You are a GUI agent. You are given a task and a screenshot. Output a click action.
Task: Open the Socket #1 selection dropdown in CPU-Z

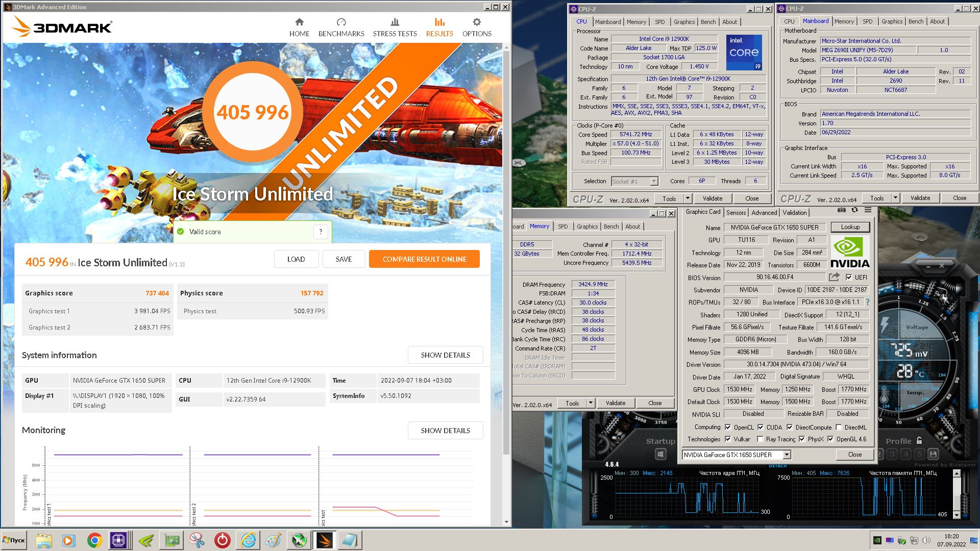click(x=654, y=181)
